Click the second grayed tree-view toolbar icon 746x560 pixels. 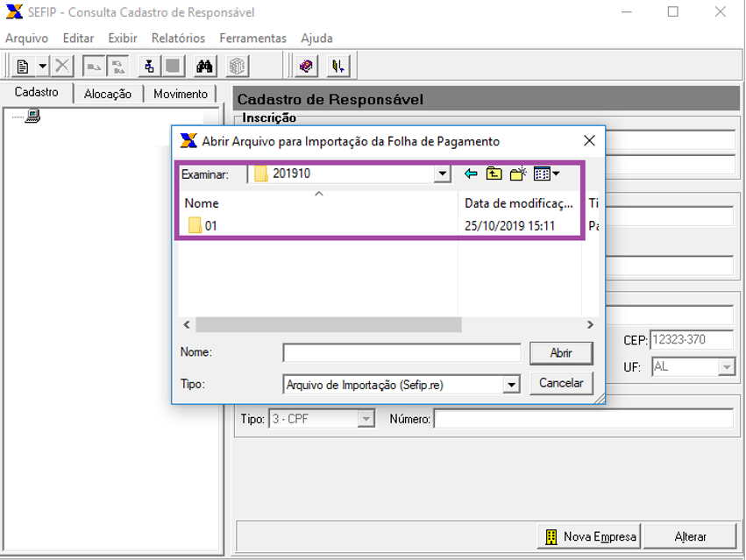[117, 66]
